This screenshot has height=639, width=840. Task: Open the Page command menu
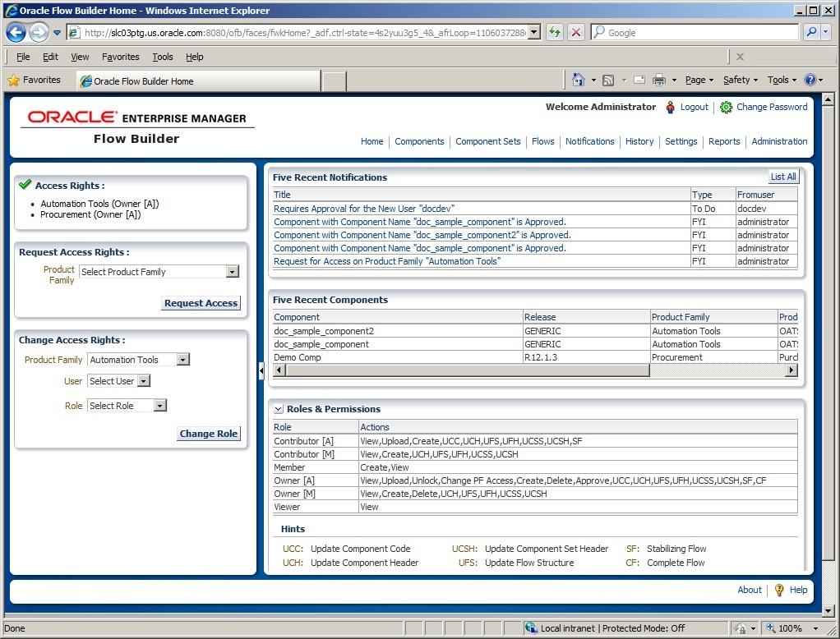point(699,80)
